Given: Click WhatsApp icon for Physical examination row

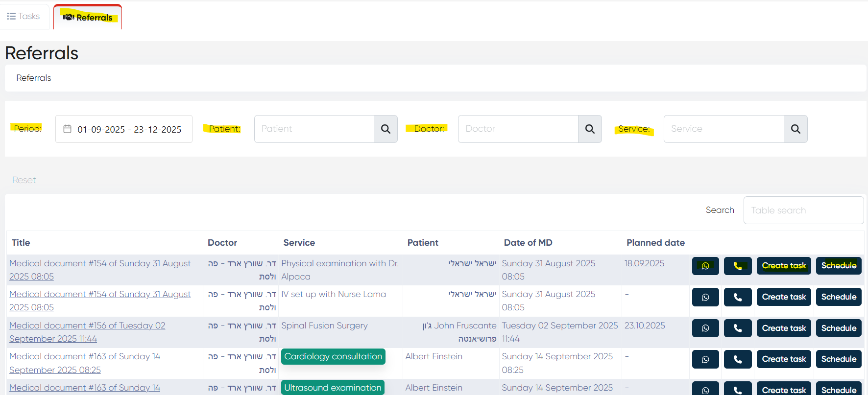Looking at the screenshot, I should click(705, 266).
